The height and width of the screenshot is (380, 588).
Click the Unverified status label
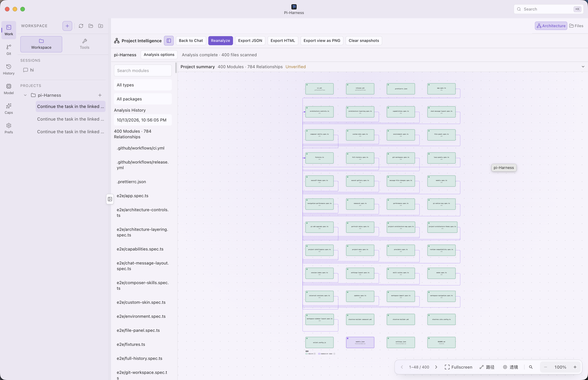(x=296, y=67)
